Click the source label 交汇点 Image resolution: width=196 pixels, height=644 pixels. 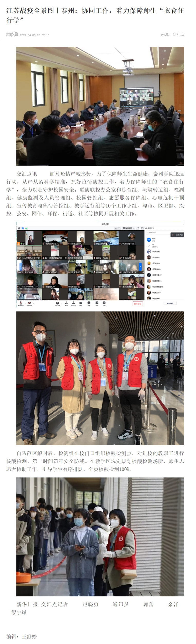point(178,34)
